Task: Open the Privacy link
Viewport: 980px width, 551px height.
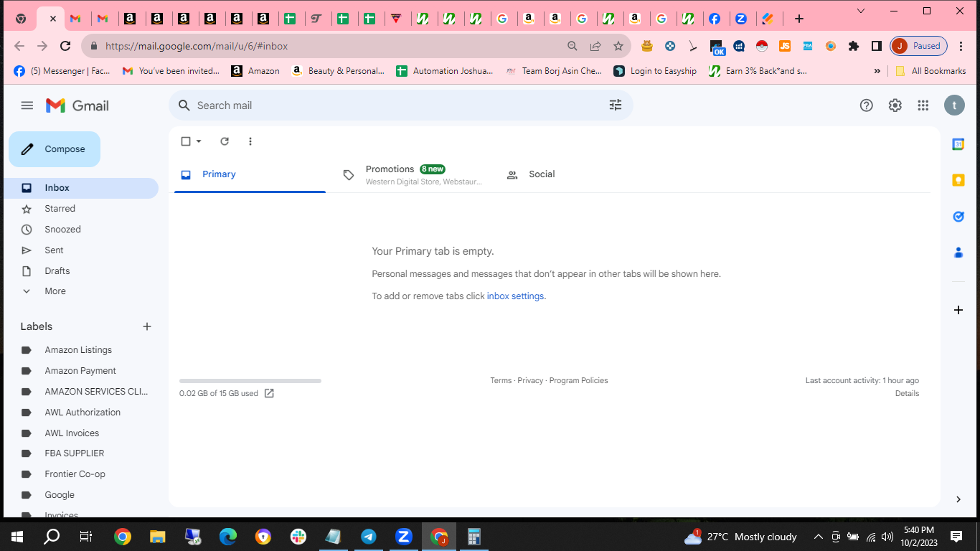Action: pos(530,381)
